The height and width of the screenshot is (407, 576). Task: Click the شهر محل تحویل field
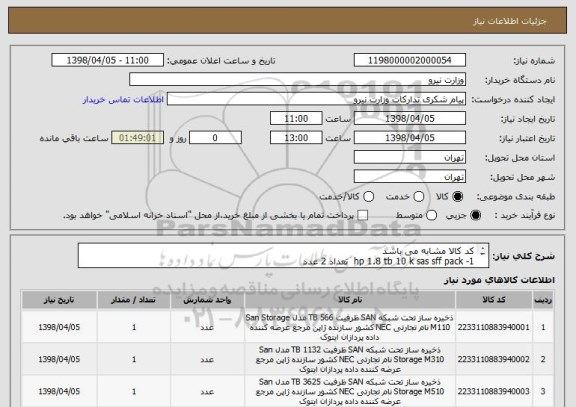(410, 177)
